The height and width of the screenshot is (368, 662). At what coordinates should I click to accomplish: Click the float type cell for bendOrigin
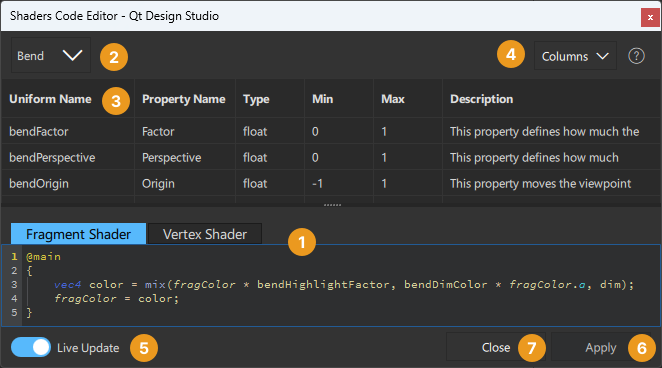270,184
